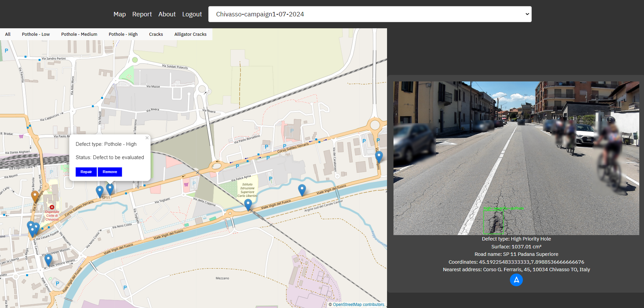Show only Pothole - High defects
Image resolution: width=644 pixels, height=308 pixels.
point(123,34)
